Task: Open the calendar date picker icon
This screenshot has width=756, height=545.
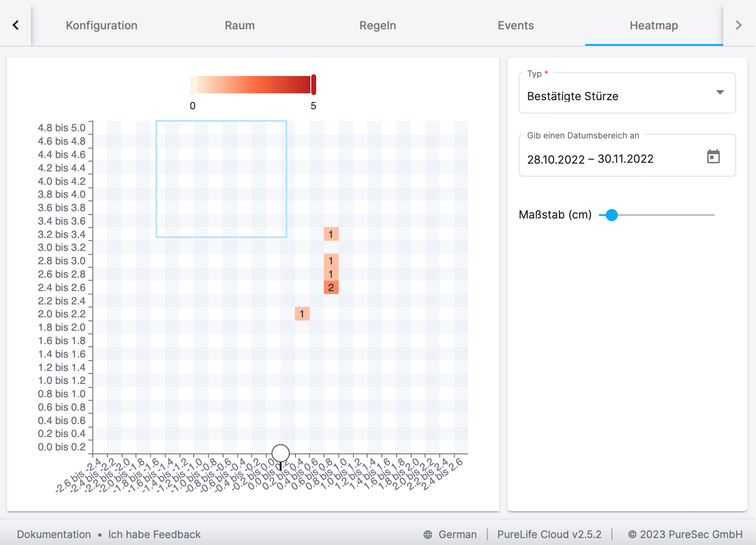Action: click(713, 157)
